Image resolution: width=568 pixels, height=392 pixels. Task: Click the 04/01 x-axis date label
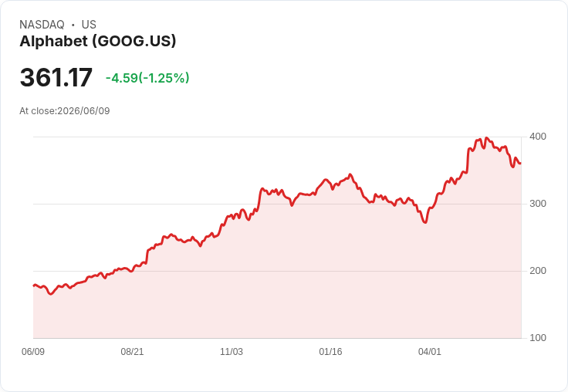[x=430, y=351]
